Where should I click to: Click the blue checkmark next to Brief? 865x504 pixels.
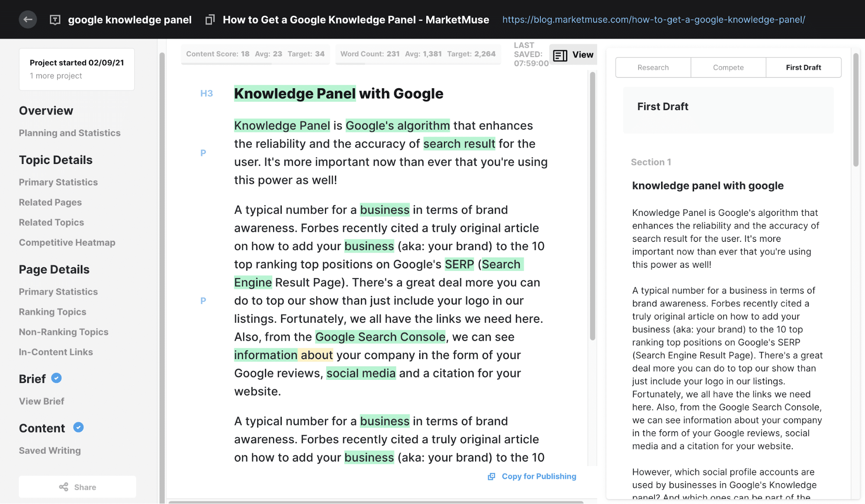click(x=56, y=378)
